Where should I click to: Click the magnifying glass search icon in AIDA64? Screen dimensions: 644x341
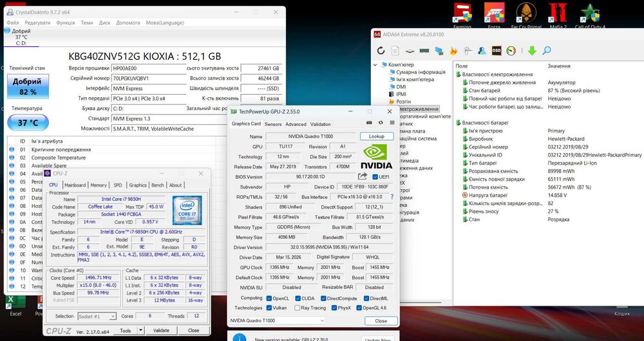pyautogui.click(x=547, y=50)
